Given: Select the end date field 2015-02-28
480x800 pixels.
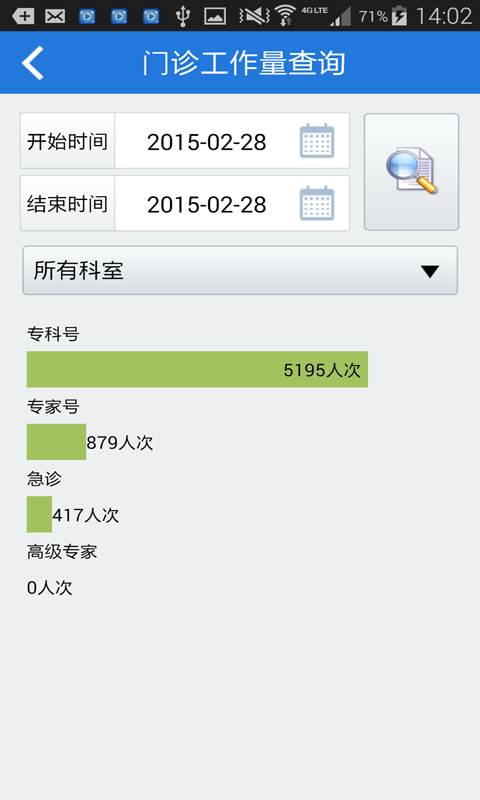Looking at the screenshot, I should (x=207, y=205).
